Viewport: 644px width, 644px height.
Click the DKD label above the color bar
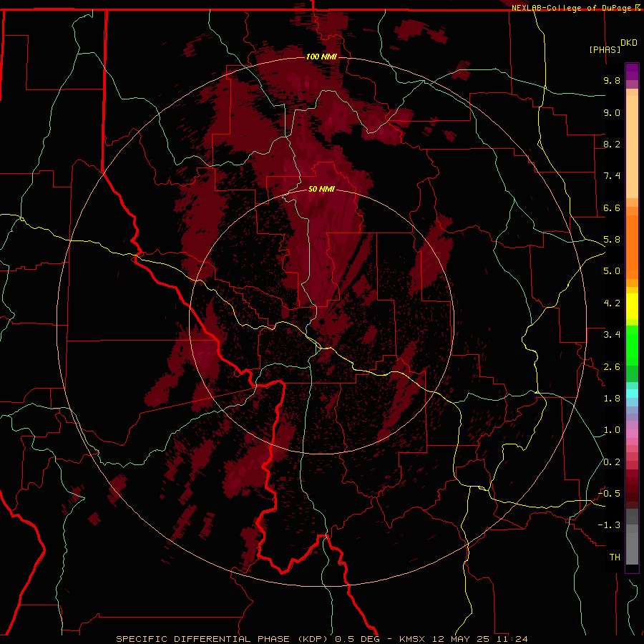click(629, 43)
